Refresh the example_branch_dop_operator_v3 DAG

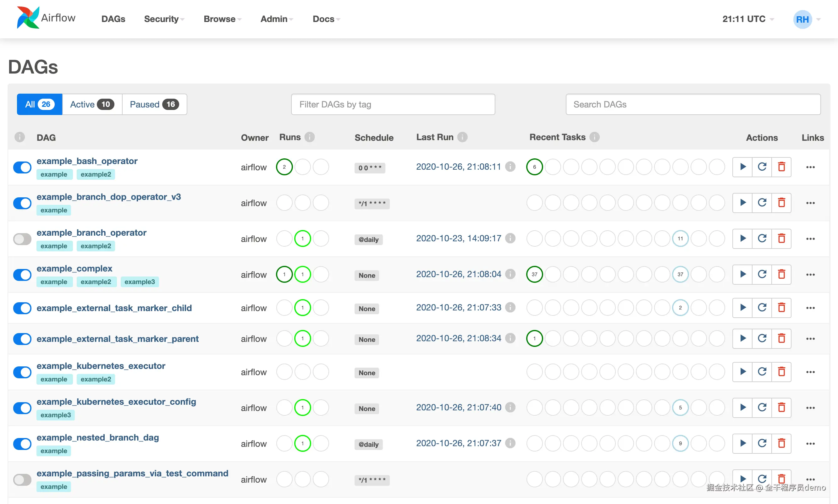(x=762, y=203)
